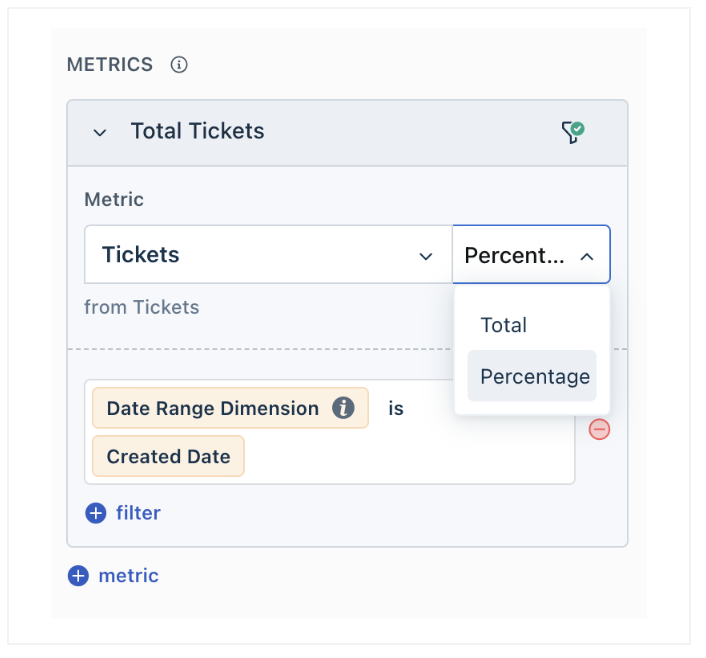Click the 'is' operator in filter
Screen dimensions: 706x658
pyautogui.click(x=396, y=408)
